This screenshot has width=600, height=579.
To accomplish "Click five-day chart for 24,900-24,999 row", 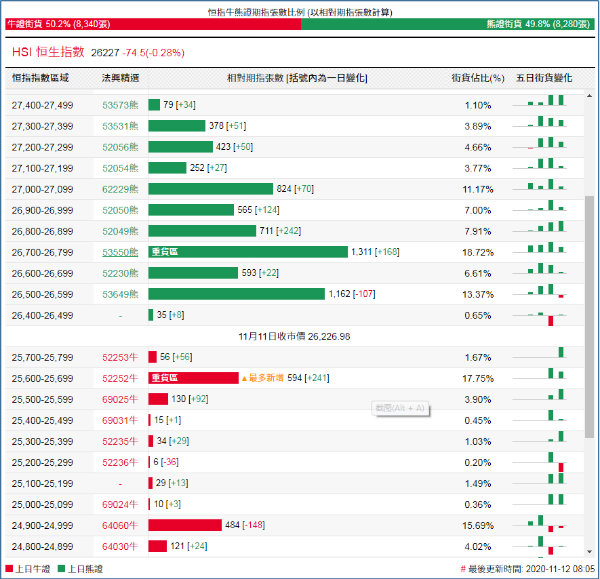I will [540, 524].
